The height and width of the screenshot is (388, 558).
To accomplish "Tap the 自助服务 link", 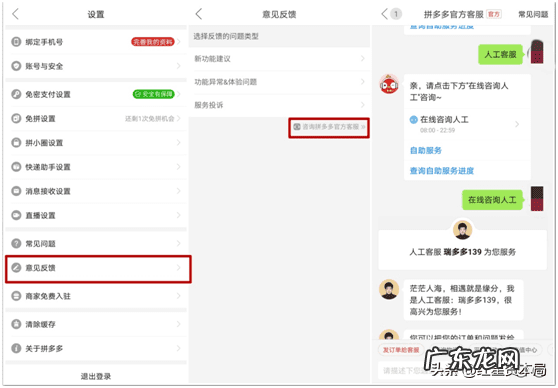I will coord(426,151).
